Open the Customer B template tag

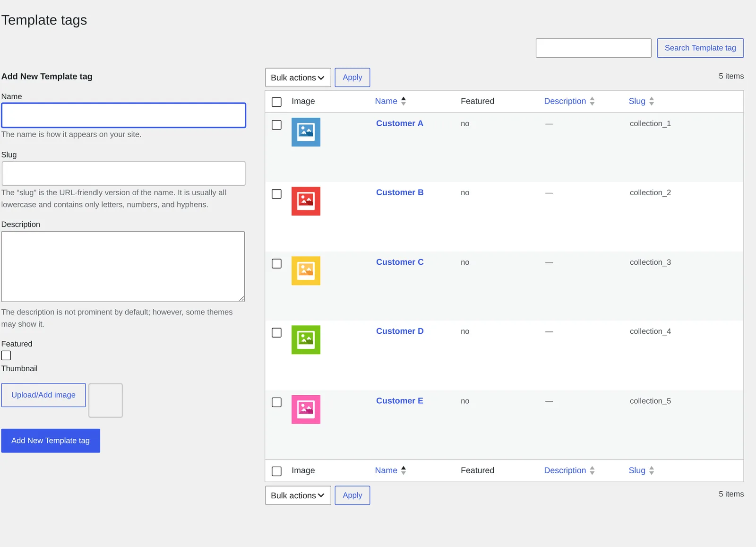coord(400,192)
